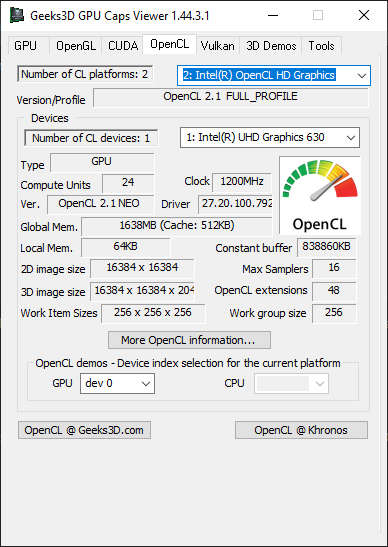Click the Number of CL platforms box
The width and height of the screenshot is (388, 547).
click(x=85, y=74)
